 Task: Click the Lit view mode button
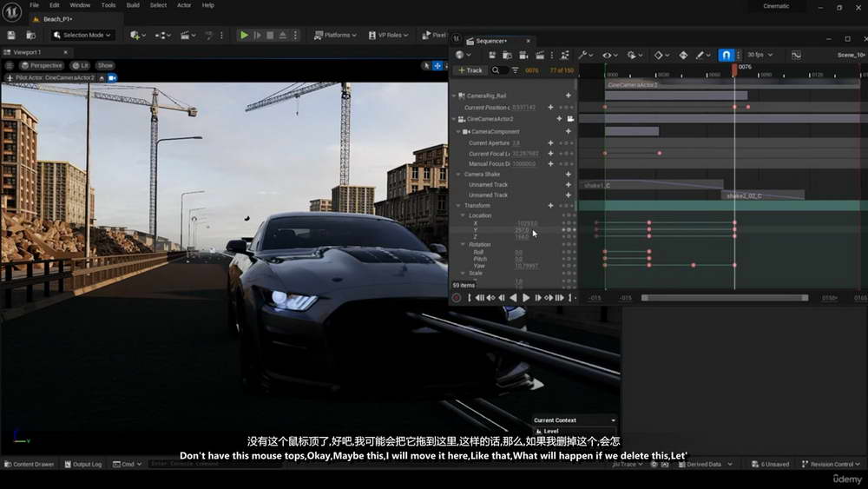click(80, 65)
